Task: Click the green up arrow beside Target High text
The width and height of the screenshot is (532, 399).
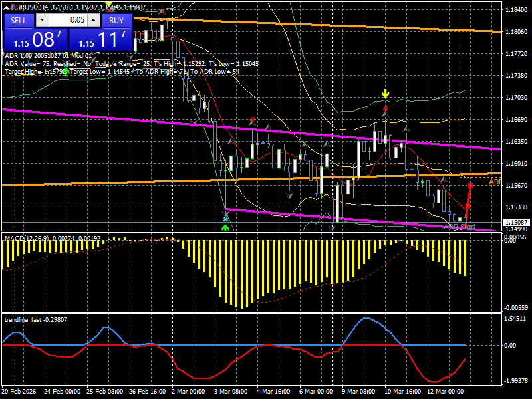Action: 66,72
